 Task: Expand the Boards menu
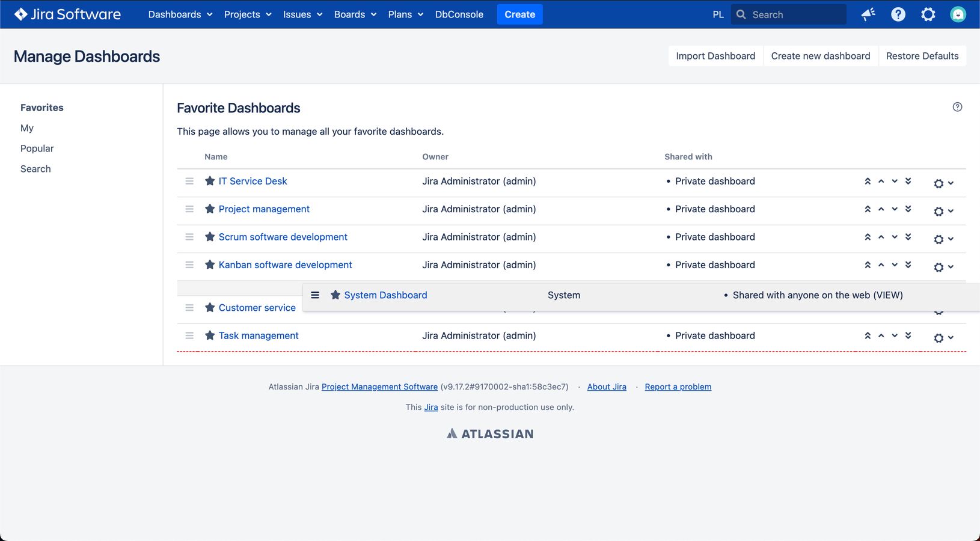click(355, 14)
